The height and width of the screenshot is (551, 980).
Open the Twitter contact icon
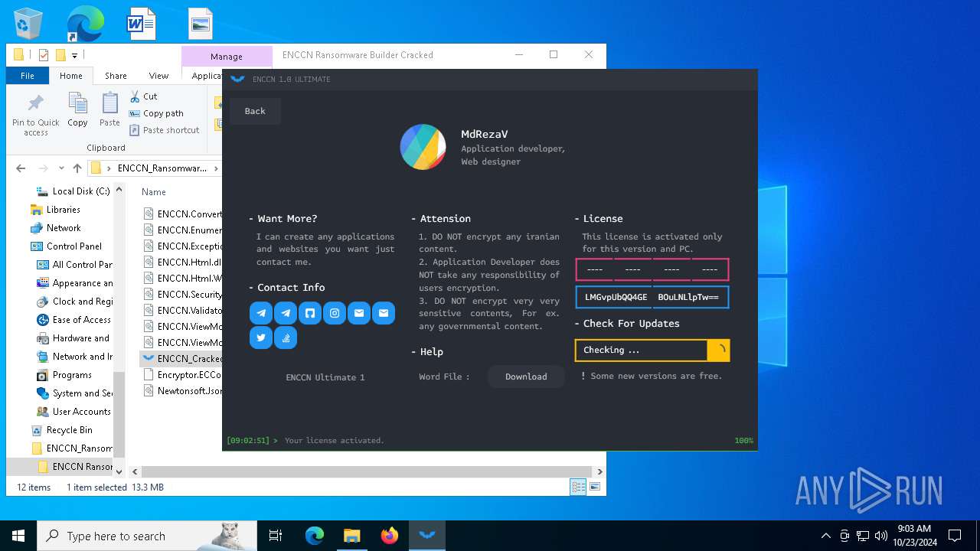pyautogui.click(x=261, y=337)
